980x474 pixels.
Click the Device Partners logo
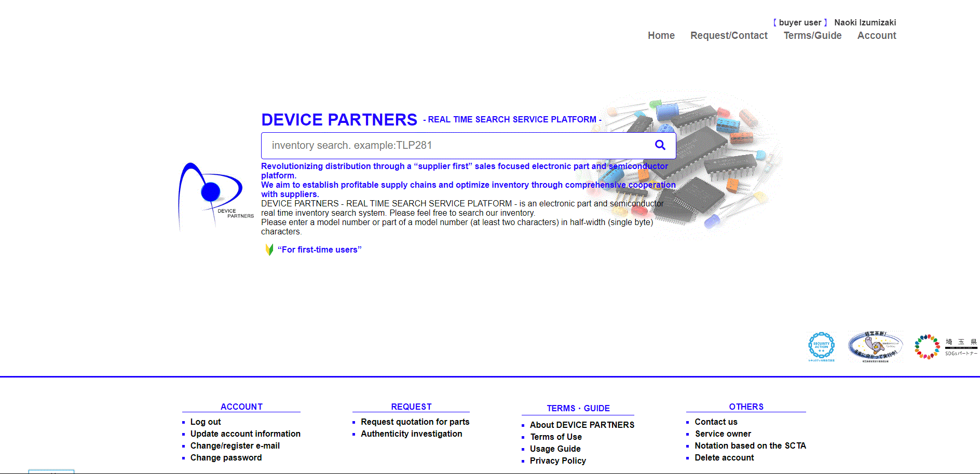pos(216,196)
